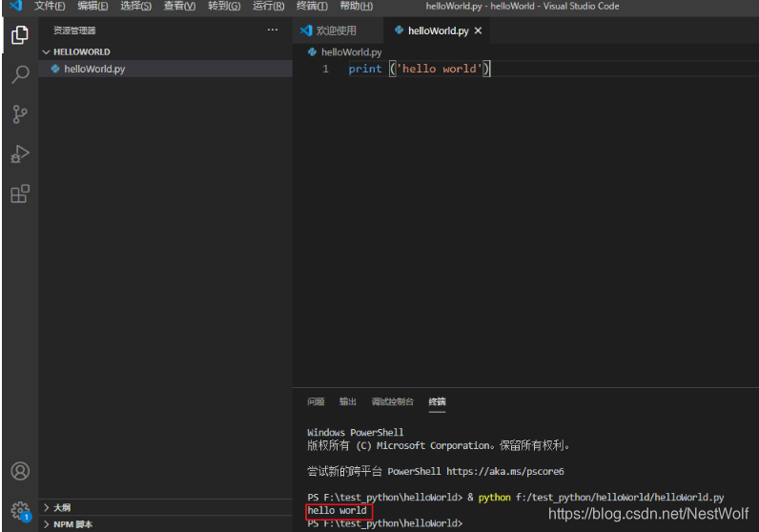Viewport: 759px width, 532px height.
Task: Click the VS Code icon on 欢迎使用 tab
Action: [306, 31]
